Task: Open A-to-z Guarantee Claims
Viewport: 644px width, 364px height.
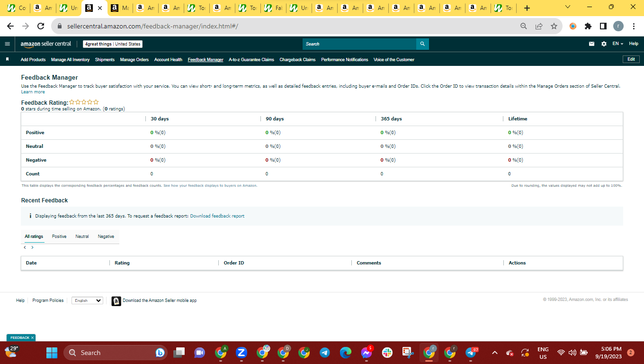Action: (251, 60)
